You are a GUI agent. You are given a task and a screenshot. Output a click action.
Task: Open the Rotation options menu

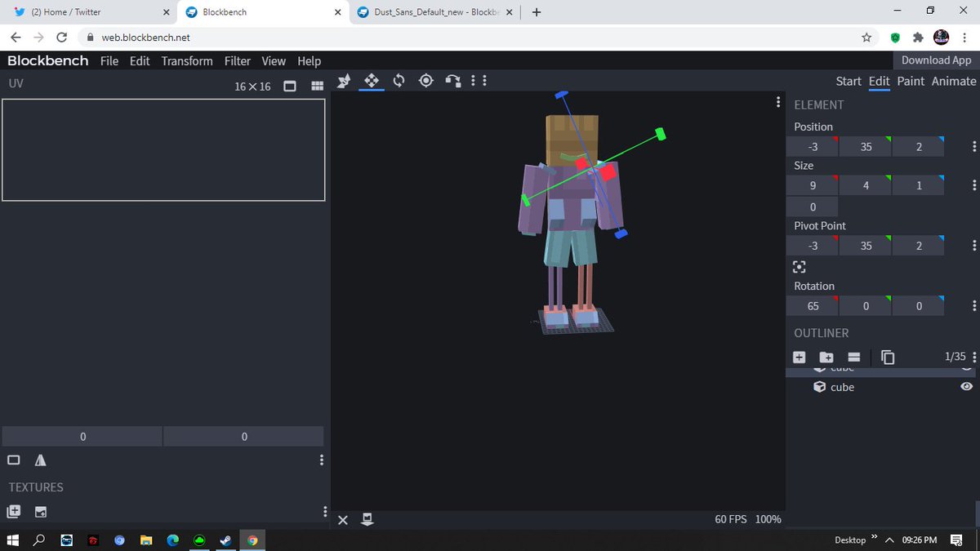tap(974, 305)
